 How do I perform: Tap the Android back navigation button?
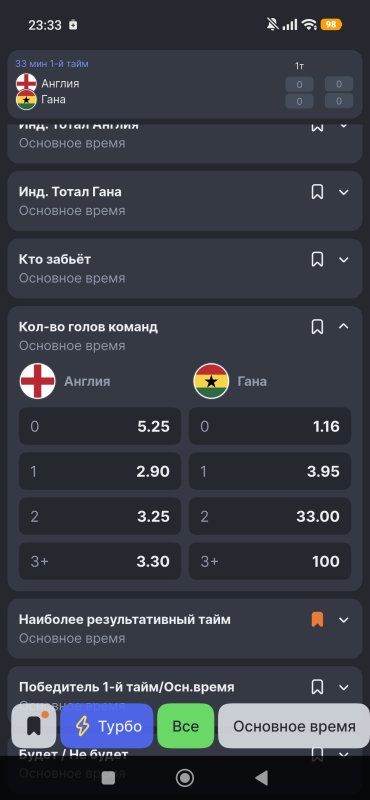(x=261, y=778)
